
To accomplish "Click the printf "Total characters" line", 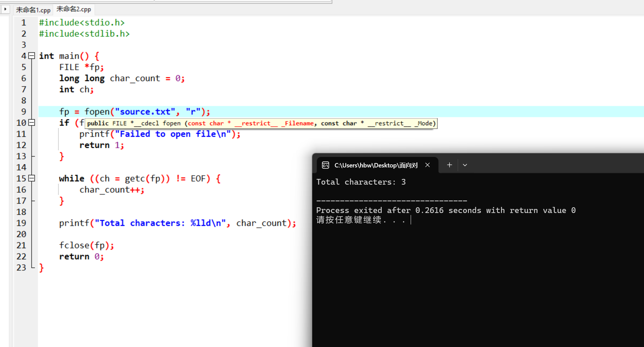I will pos(178,223).
